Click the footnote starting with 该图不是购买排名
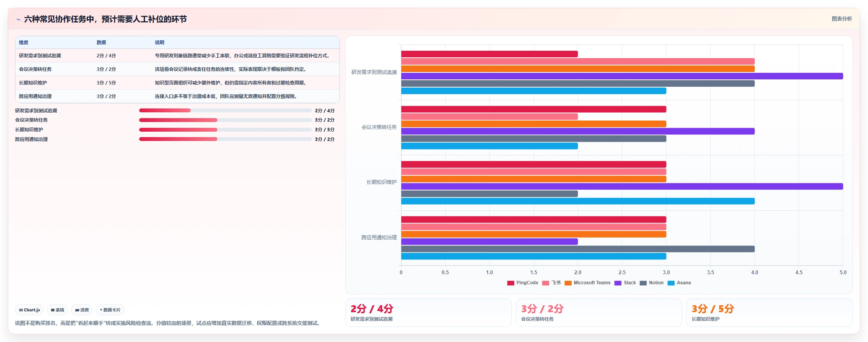This screenshot has width=868, height=342. point(169,323)
